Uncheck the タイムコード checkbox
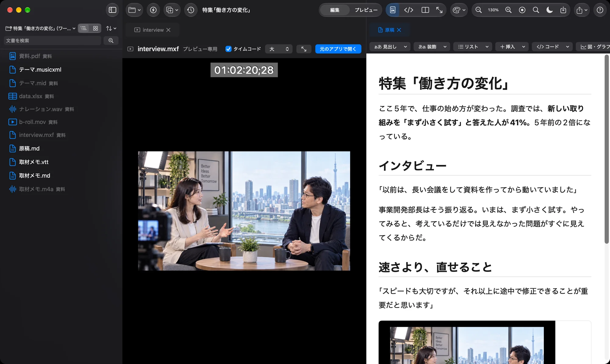Image resolution: width=610 pixels, height=364 pixels. pos(228,49)
